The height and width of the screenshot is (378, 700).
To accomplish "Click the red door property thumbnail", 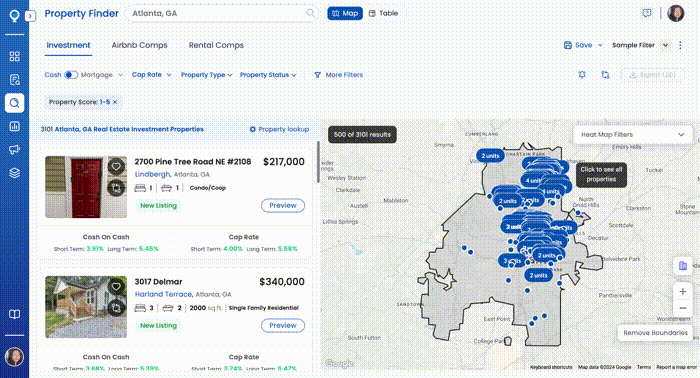I will (86, 187).
